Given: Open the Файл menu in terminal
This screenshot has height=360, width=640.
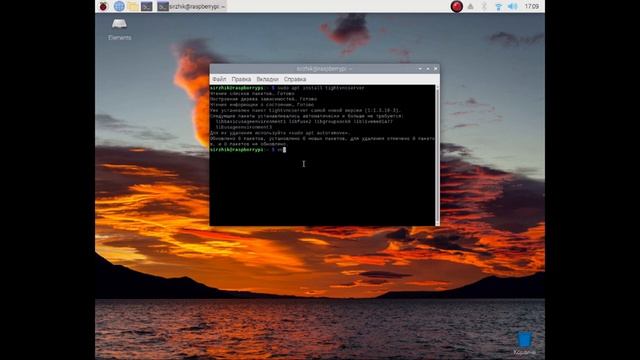Looking at the screenshot, I should (219, 79).
